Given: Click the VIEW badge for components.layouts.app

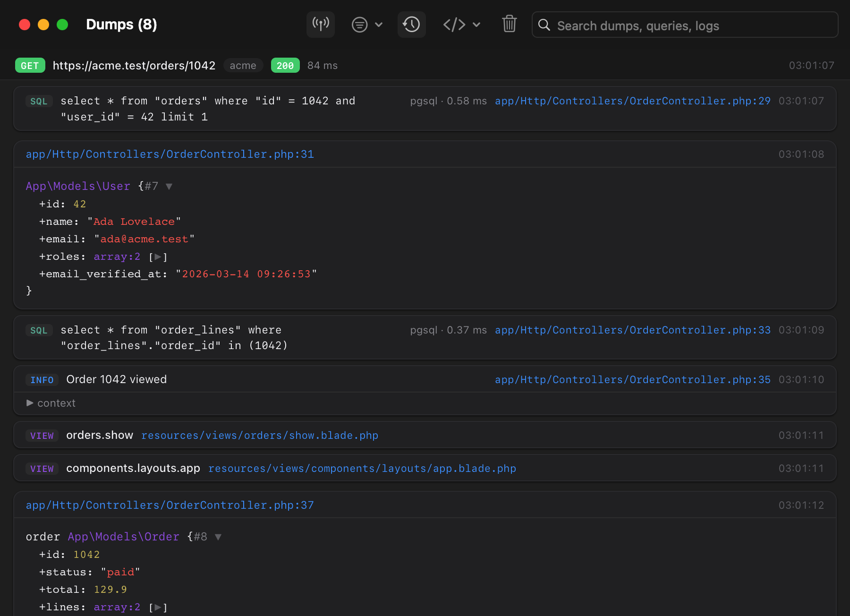Looking at the screenshot, I should pos(42,469).
